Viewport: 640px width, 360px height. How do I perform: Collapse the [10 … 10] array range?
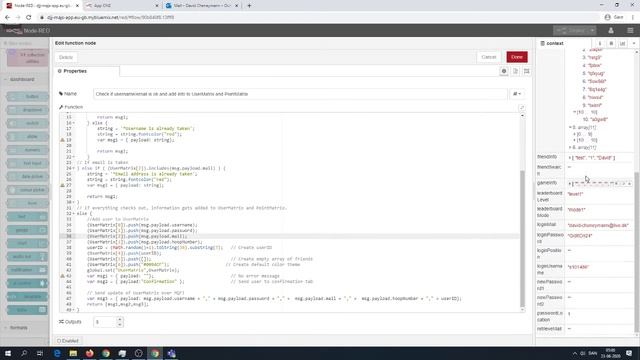tap(574, 112)
